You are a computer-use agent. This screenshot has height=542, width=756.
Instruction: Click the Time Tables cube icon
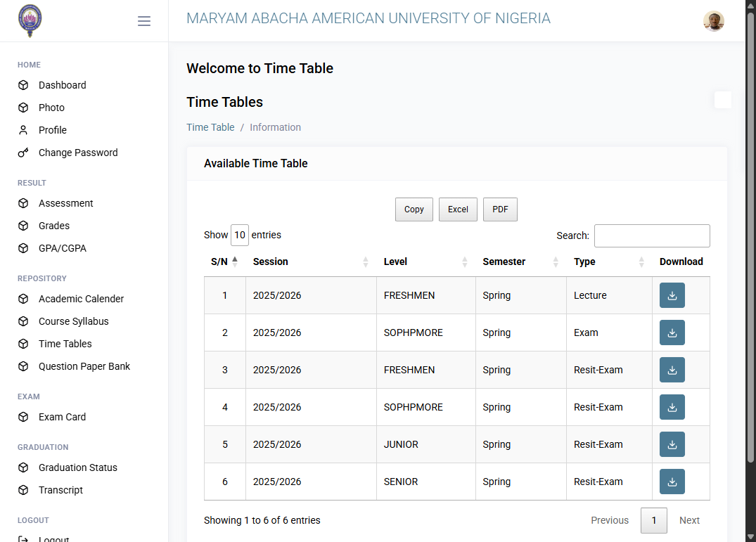coord(23,344)
